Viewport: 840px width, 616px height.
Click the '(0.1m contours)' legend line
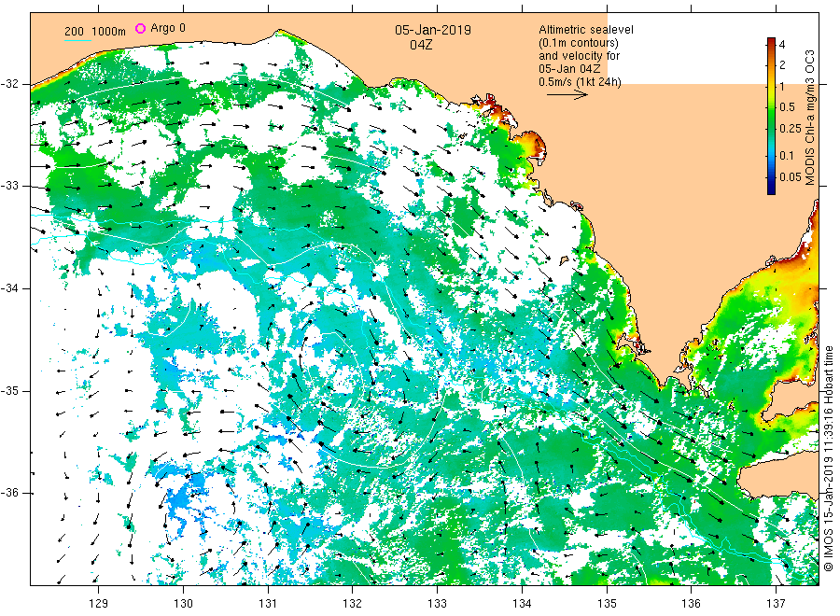(579, 43)
